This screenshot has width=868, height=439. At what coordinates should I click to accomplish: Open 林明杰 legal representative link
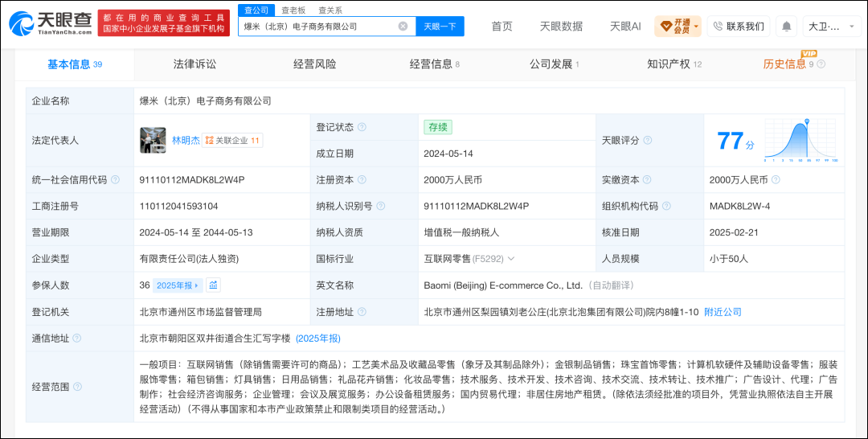186,140
